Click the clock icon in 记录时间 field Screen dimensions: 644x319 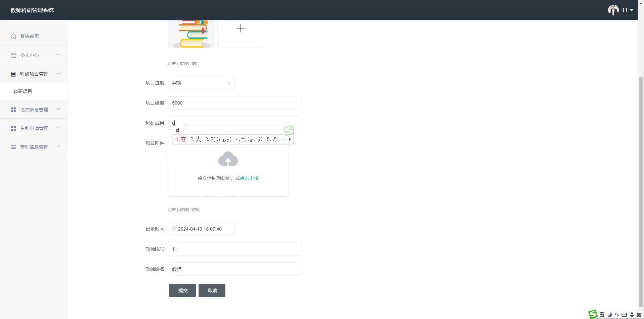click(174, 229)
